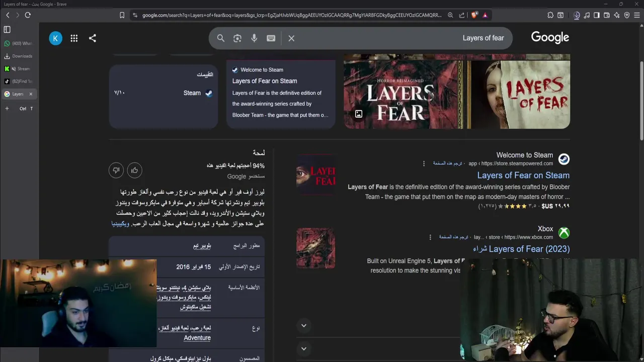Open the Brave Shields lion icon
The width and height of the screenshot is (644, 362).
point(474,15)
